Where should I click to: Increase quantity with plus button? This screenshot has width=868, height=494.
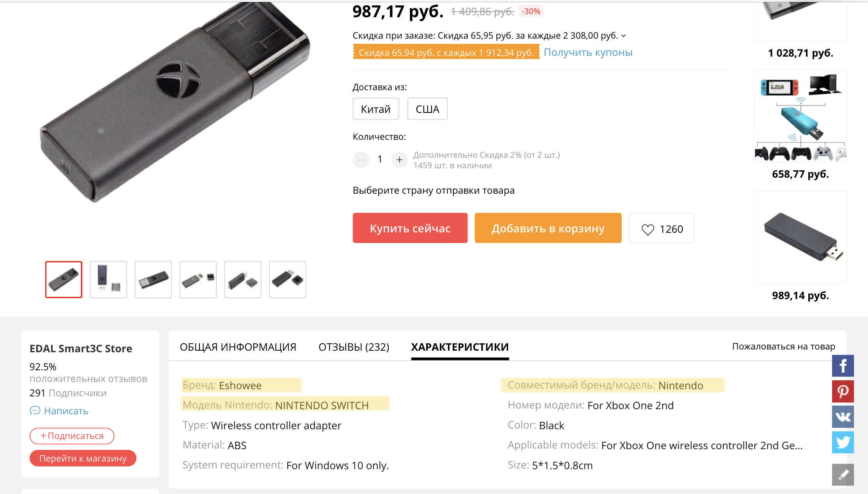click(399, 159)
